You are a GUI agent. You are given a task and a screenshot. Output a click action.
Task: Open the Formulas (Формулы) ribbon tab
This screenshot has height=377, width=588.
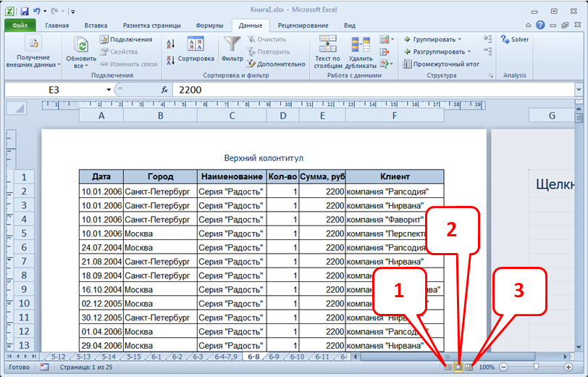point(209,25)
